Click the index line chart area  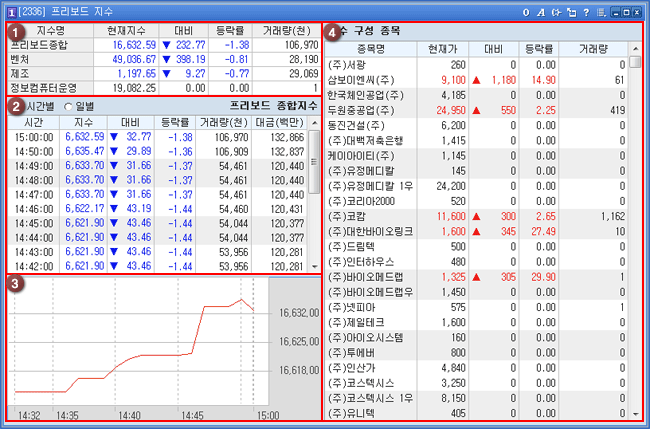click(140, 340)
